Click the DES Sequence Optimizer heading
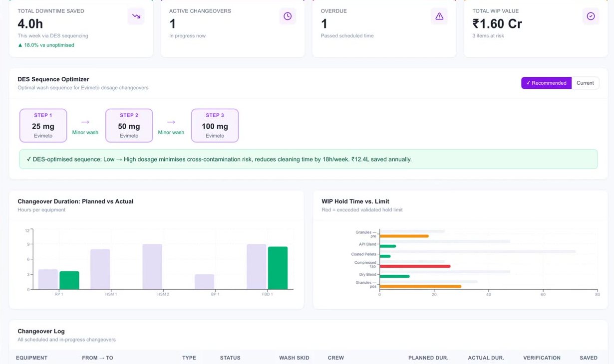 pos(53,79)
